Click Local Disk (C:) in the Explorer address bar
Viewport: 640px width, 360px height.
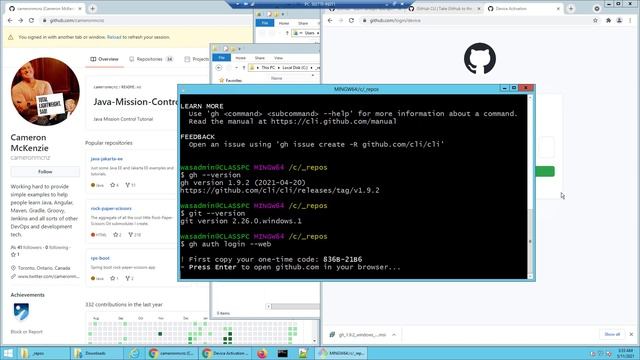tap(295, 68)
